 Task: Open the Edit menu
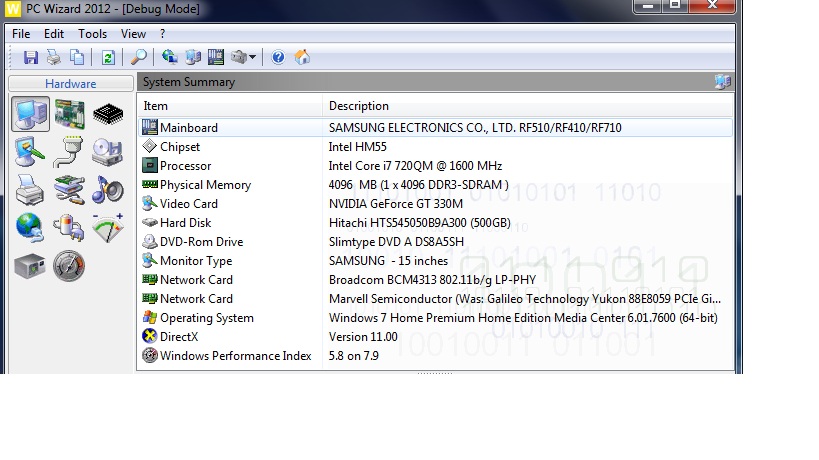(x=54, y=34)
